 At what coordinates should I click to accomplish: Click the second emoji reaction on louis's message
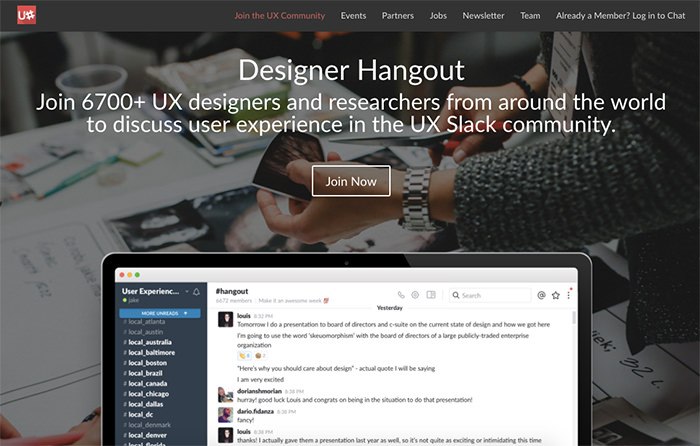pos(260,356)
